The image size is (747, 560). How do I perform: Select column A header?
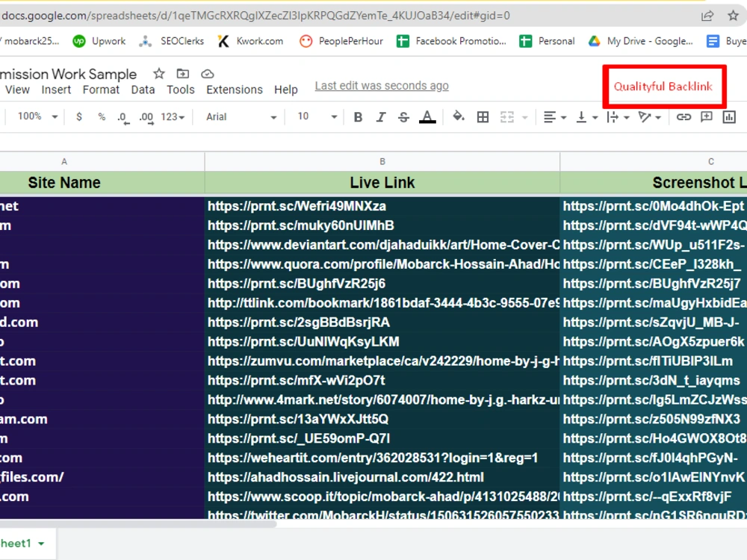tap(102, 161)
